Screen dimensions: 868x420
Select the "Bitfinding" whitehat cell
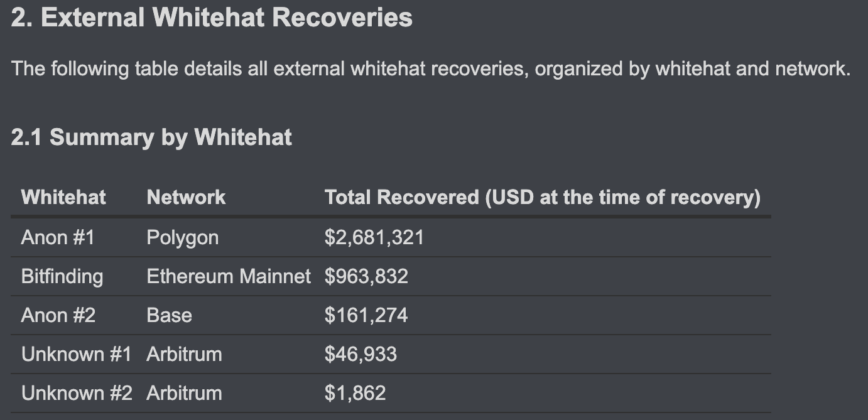coord(62,276)
